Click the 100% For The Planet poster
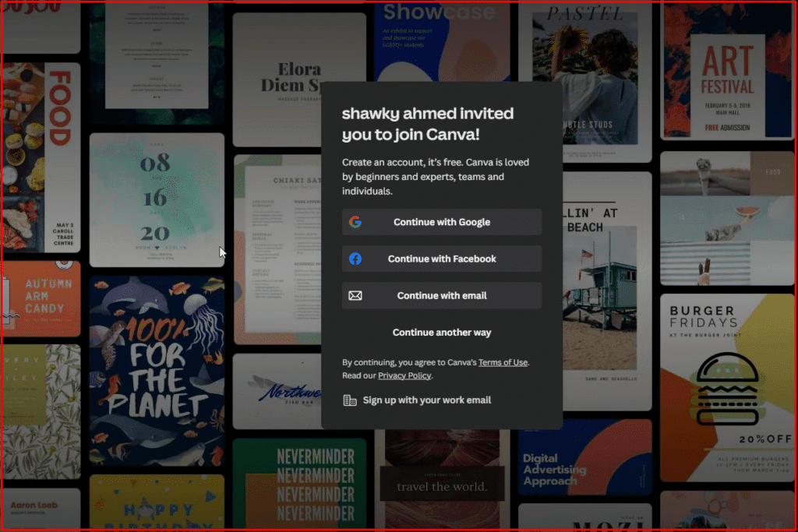This screenshot has width=798, height=532. (x=157, y=370)
